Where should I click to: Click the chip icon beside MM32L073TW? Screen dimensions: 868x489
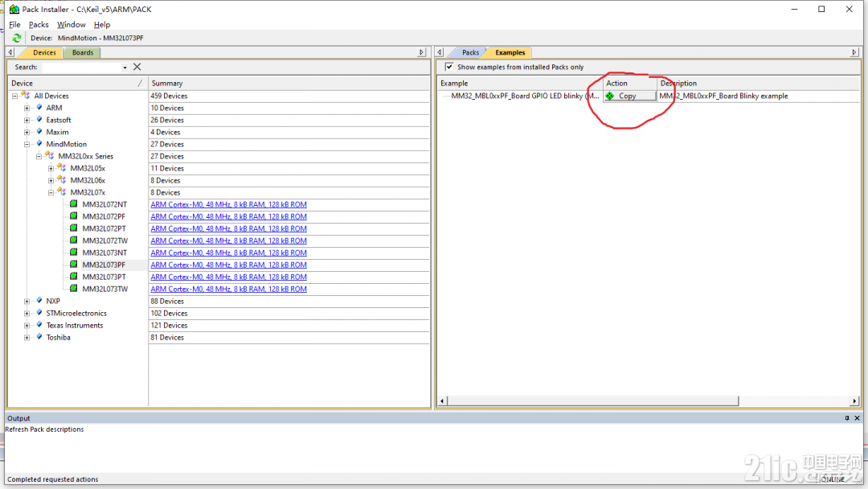click(x=74, y=289)
